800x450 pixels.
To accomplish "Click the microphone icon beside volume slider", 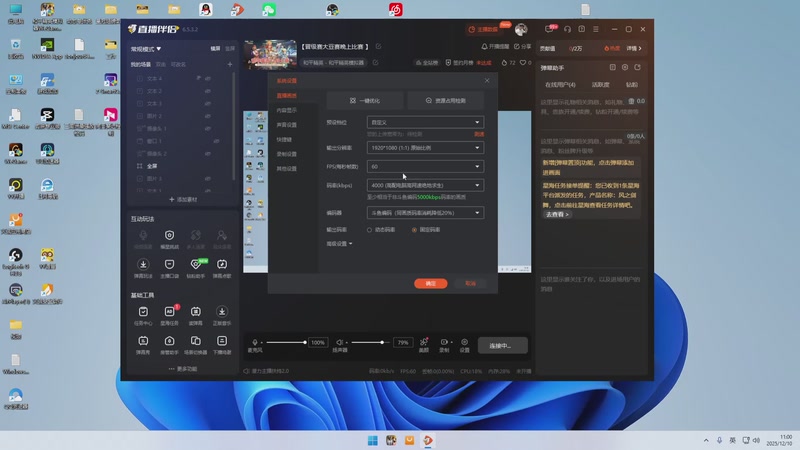I will [255, 342].
